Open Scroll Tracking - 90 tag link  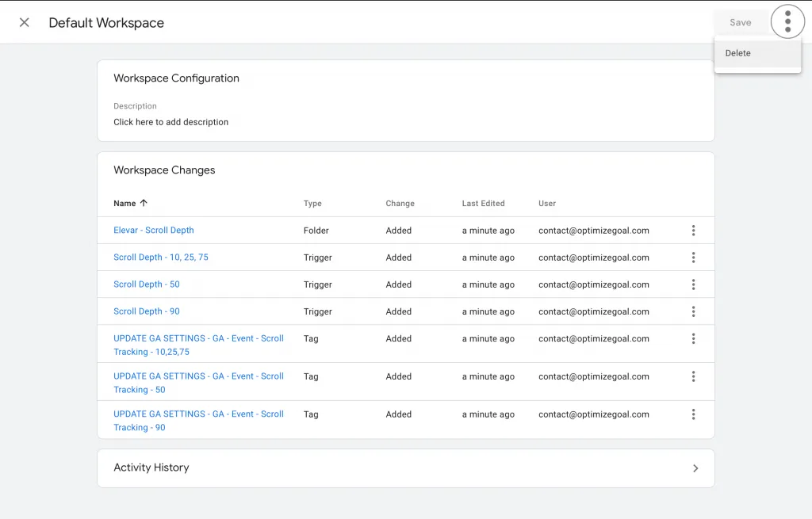coord(198,421)
